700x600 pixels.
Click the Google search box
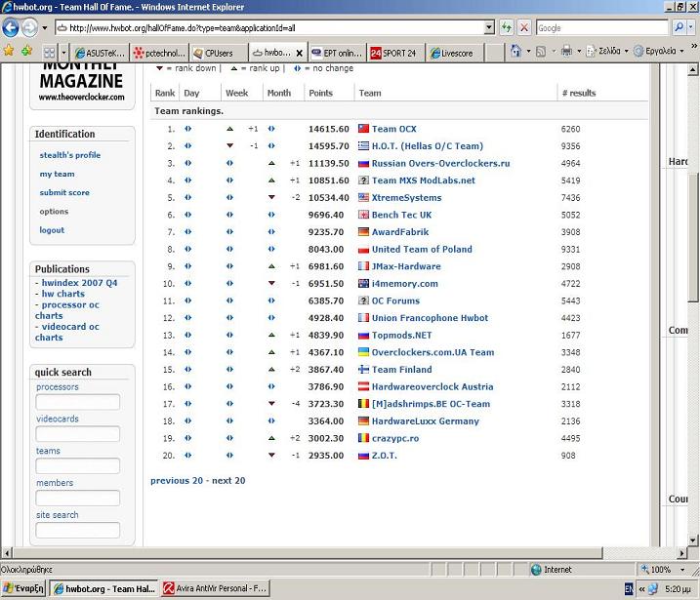pyautogui.click(x=601, y=27)
